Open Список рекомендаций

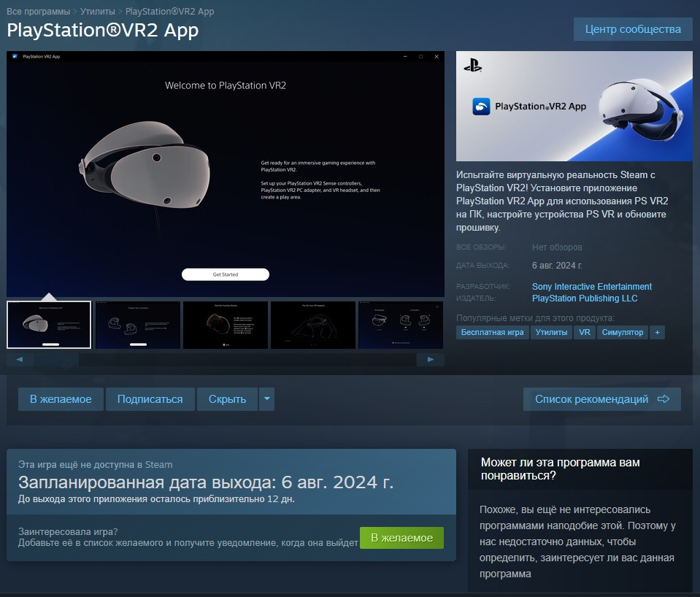tap(601, 399)
